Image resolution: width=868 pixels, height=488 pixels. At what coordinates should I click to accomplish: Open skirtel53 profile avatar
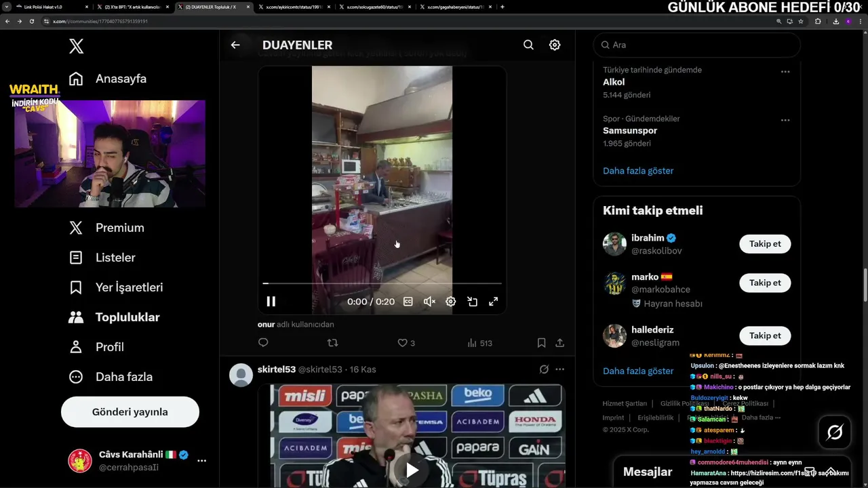coord(241,375)
